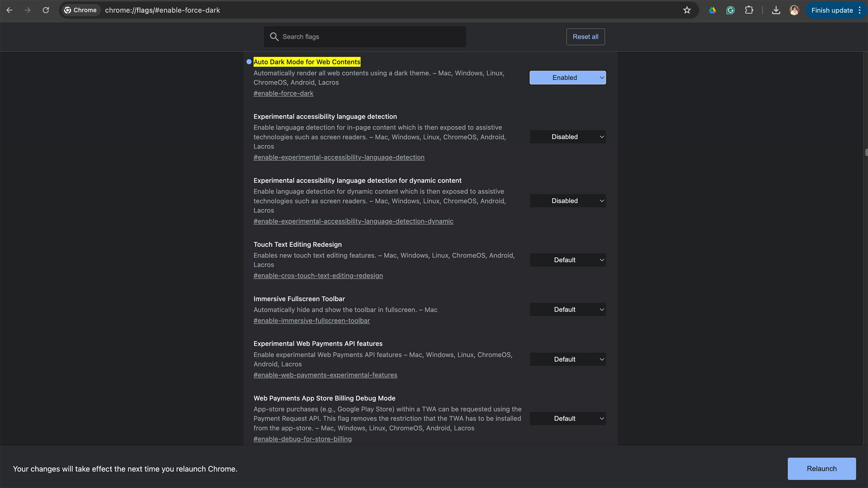Click the Reset all flags button
Viewport: 868px width, 488px height.
(585, 36)
